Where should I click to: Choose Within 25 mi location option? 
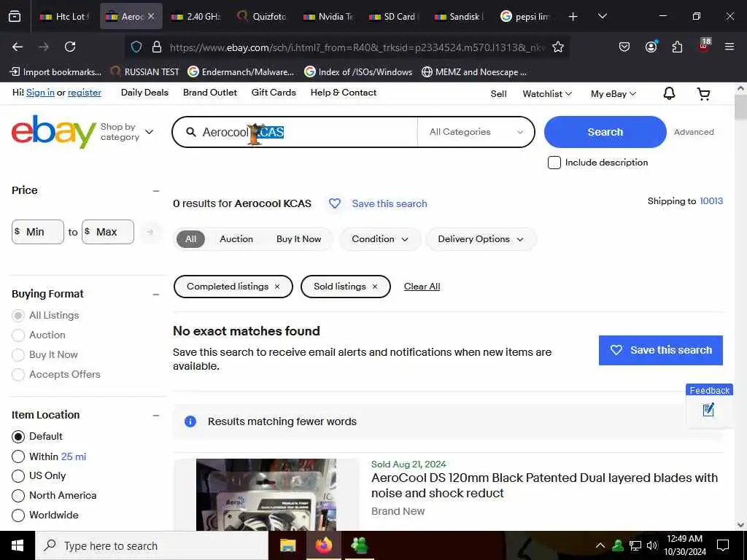pos(18,456)
